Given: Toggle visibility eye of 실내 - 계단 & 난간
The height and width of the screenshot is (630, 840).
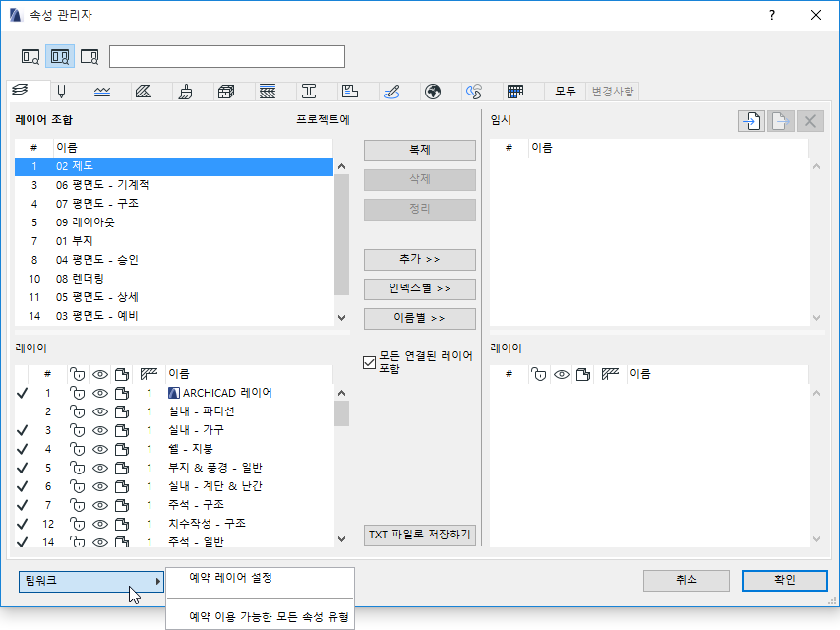Looking at the screenshot, I should tap(100, 487).
